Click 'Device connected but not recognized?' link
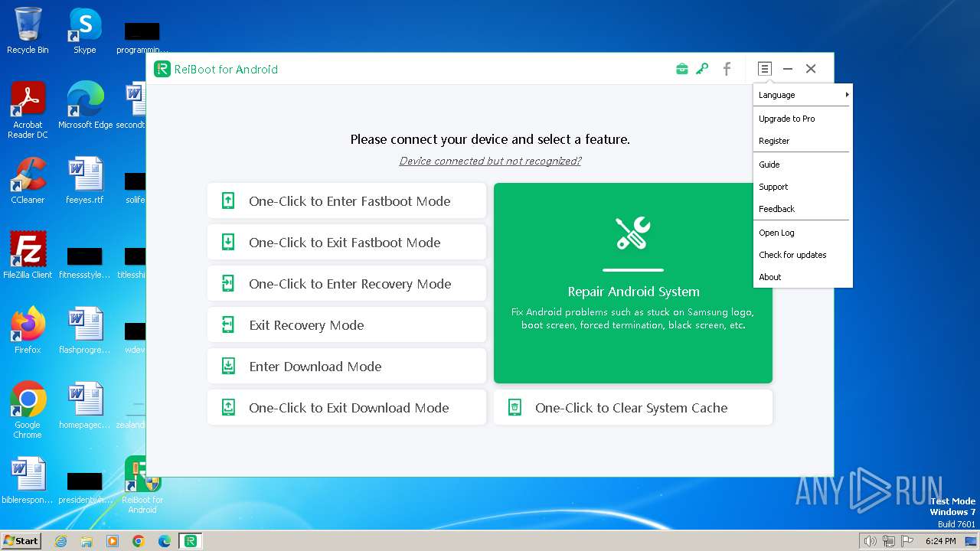Viewport: 980px width, 551px height. 490,161
